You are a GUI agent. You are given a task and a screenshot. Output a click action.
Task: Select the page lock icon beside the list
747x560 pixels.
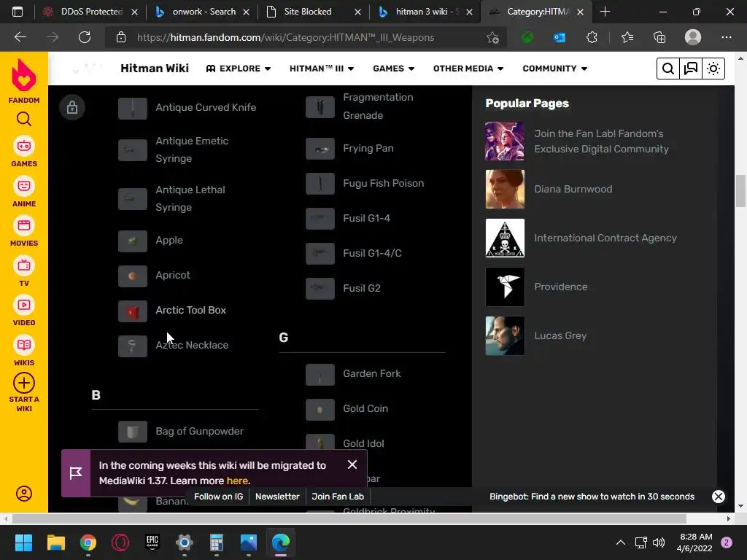coord(72,107)
